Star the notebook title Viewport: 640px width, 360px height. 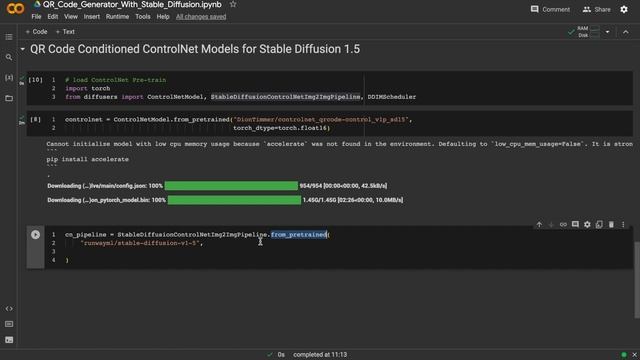coord(233,4)
